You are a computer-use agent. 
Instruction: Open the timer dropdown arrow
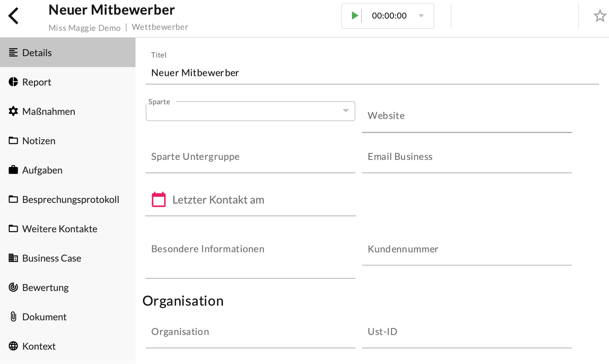[x=421, y=16]
